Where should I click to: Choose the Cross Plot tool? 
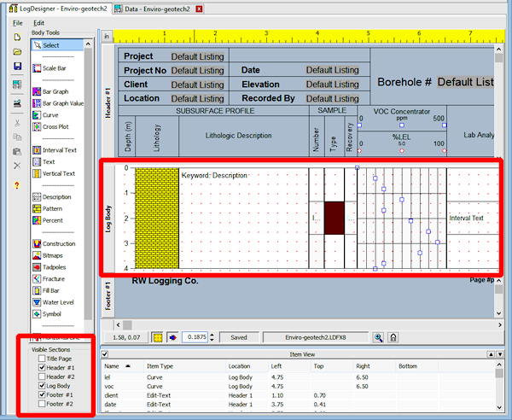pos(55,126)
